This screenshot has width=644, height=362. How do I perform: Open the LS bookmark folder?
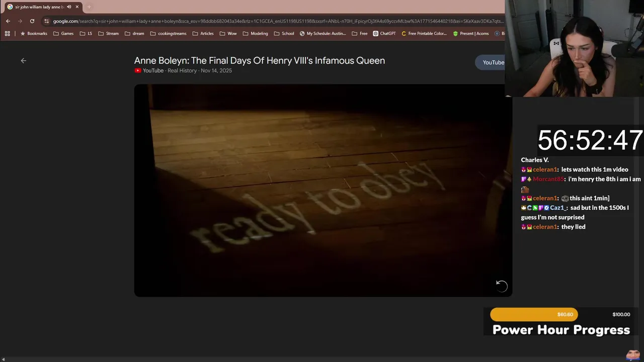point(86,34)
